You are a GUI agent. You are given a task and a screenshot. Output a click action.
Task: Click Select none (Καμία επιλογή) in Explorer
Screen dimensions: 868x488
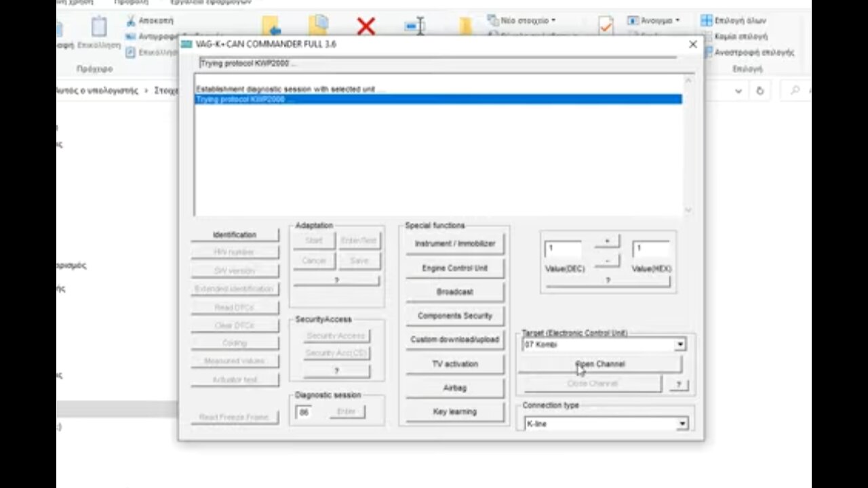point(734,36)
